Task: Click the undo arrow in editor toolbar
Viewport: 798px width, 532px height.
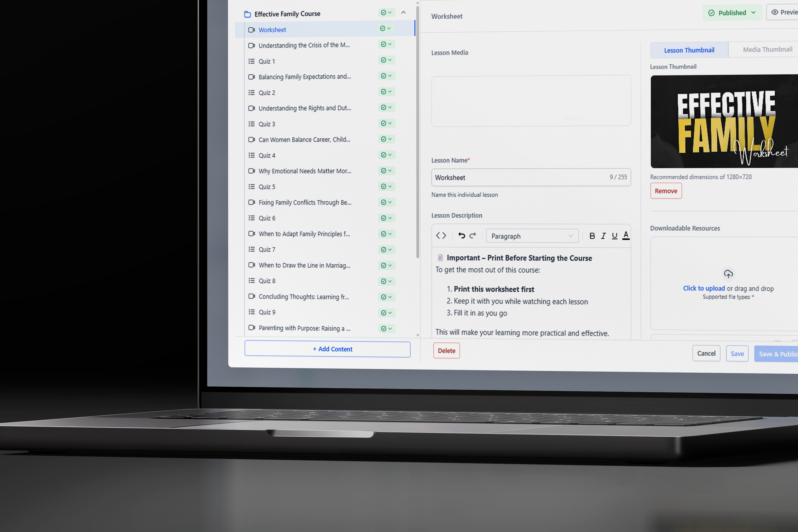Action: click(461, 235)
